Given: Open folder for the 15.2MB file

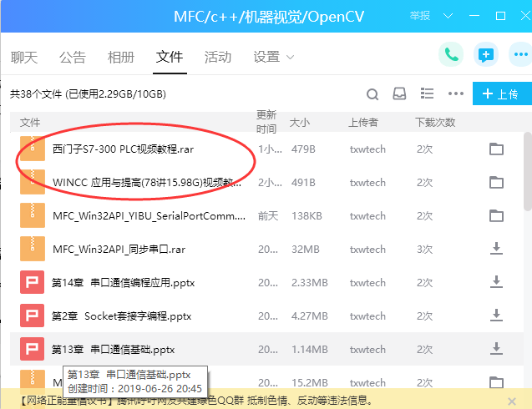Looking at the screenshot, I should pos(496,382).
